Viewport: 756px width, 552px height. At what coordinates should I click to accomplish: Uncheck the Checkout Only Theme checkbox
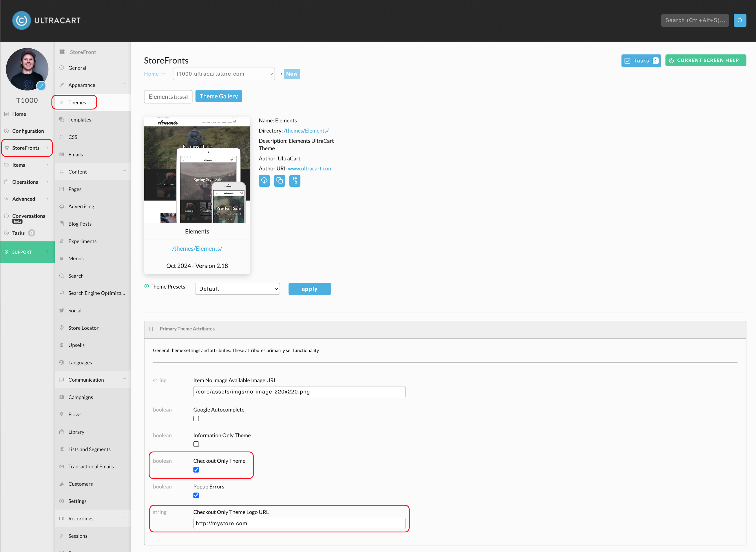(196, 470)
